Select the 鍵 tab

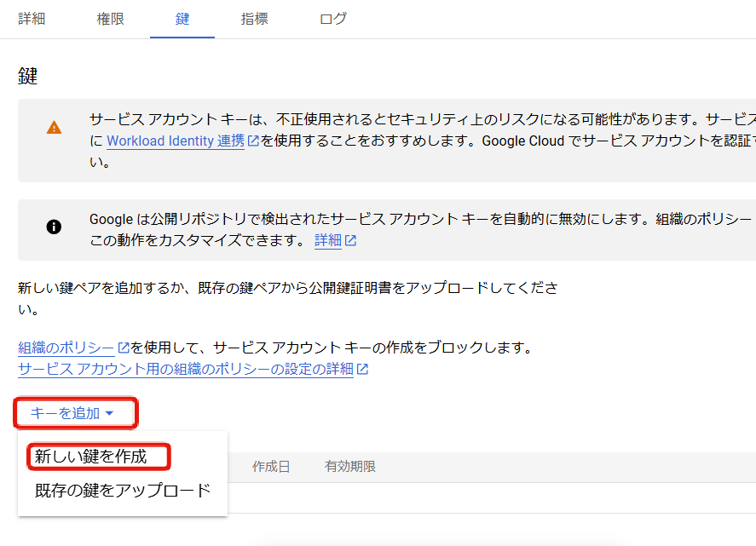coord(182,19)
